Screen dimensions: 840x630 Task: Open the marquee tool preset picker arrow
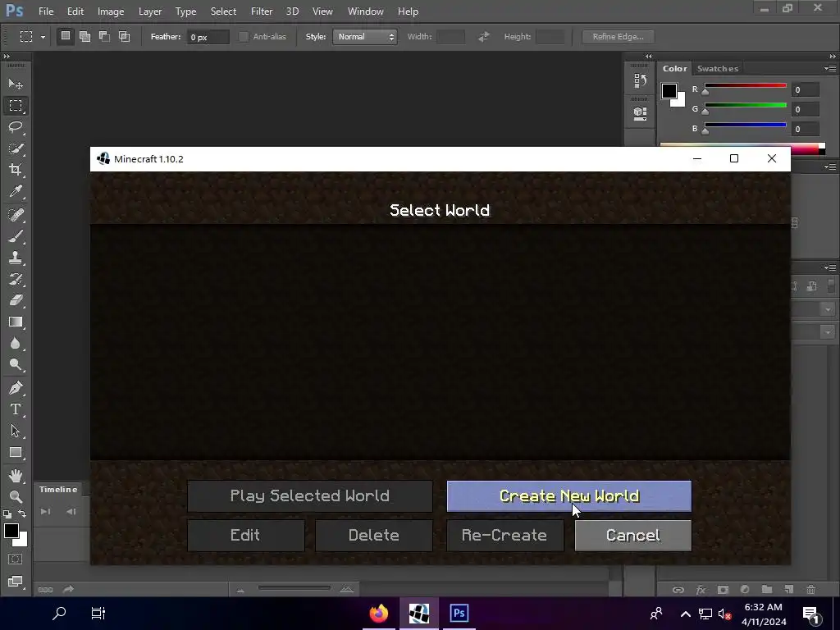coord(43,37)
